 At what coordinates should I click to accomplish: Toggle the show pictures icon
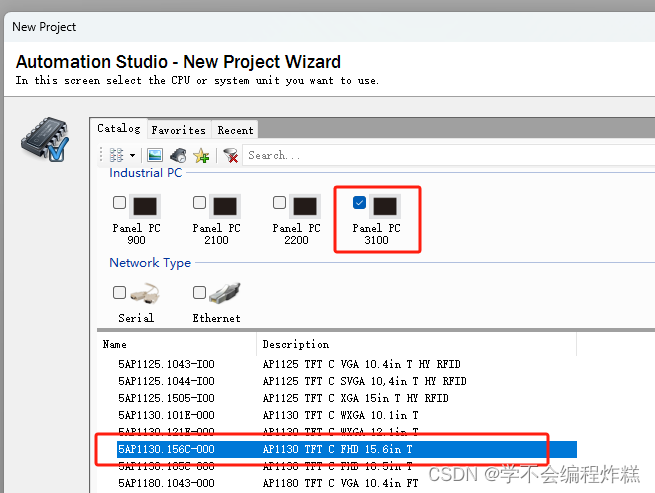tap(155, 155)
